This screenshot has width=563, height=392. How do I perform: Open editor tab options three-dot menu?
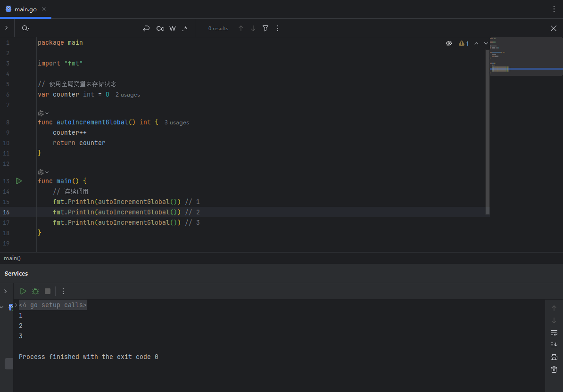554,9
